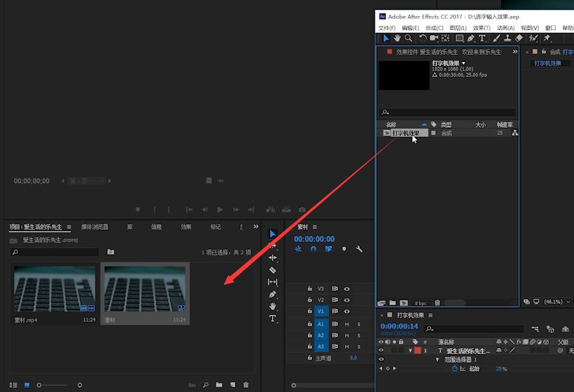574x392 pixels.
Task: Select the After Effects Unified Camera tool
Action: click(434, 38)
